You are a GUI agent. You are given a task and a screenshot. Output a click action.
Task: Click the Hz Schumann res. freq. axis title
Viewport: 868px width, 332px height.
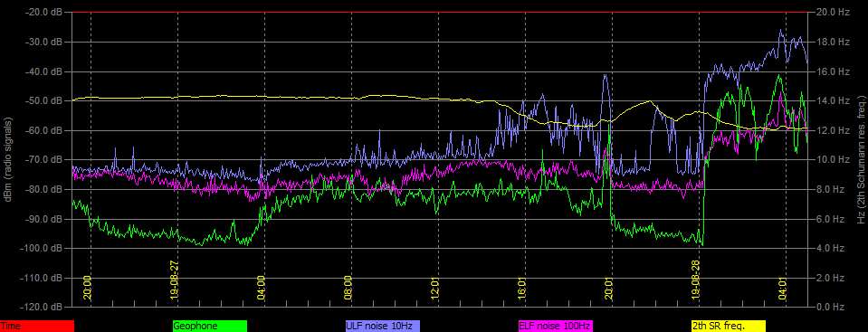(861, 159)
